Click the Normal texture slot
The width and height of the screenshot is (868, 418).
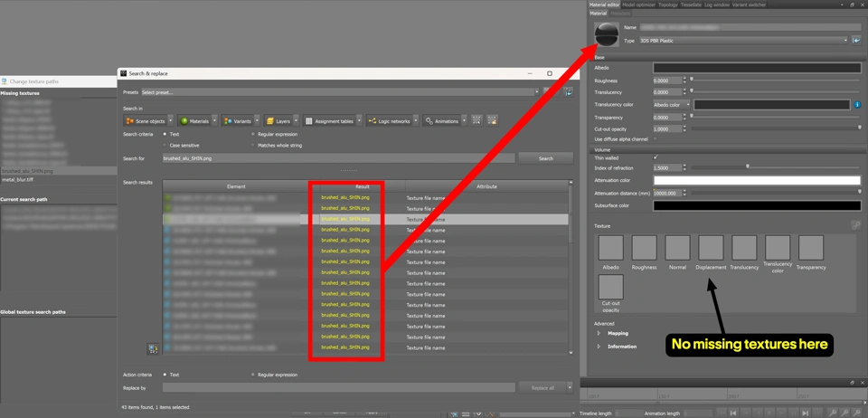(x=677, y=248)
